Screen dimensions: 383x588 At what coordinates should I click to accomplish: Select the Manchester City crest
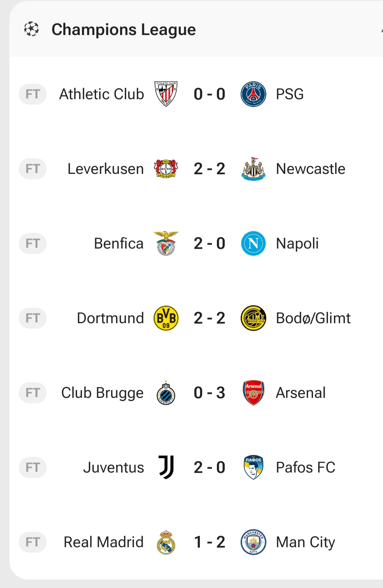(x=253, y=542)
